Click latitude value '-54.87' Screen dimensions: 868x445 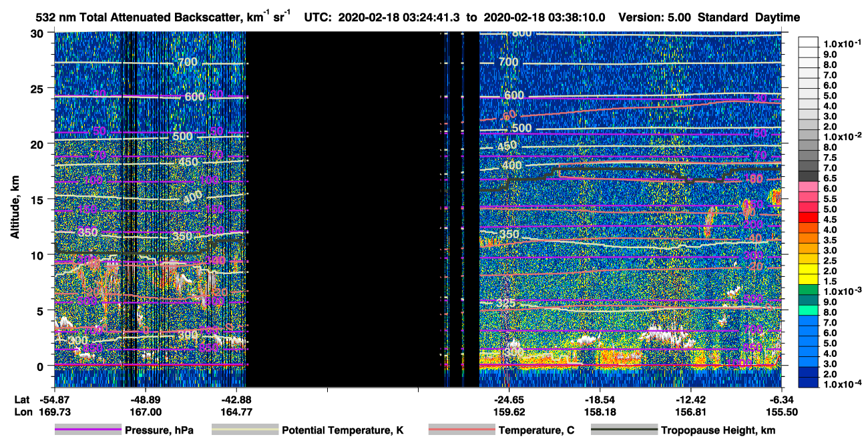click(54, 399)
